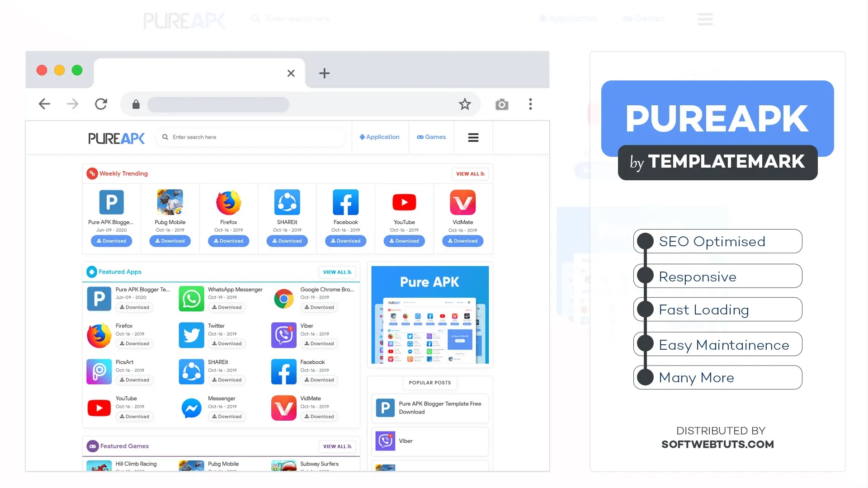Click the PUBG Mobile app icon
This screenshot has height=488, width=868.
[170, 202]
